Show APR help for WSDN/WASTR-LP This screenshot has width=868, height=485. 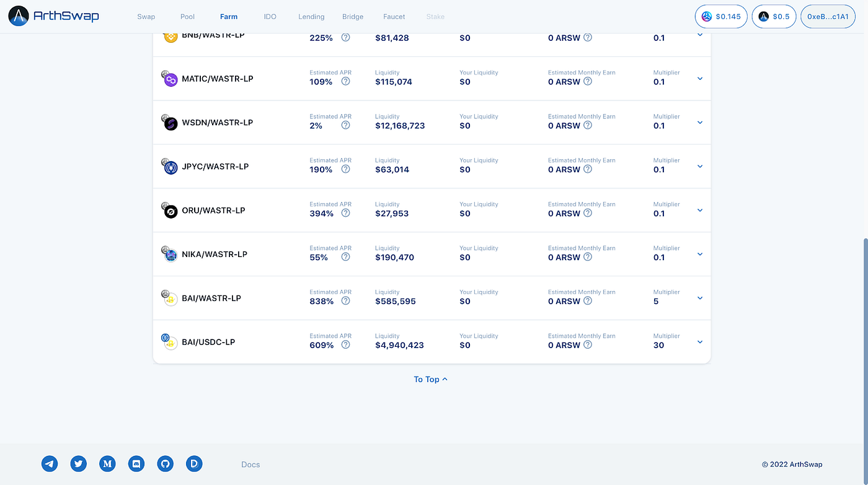(346, 125)
